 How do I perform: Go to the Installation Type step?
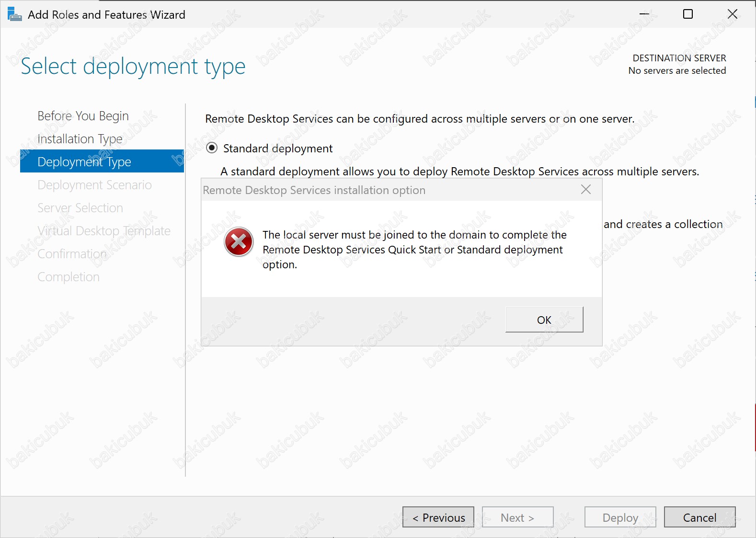click(x=80, y=139)
